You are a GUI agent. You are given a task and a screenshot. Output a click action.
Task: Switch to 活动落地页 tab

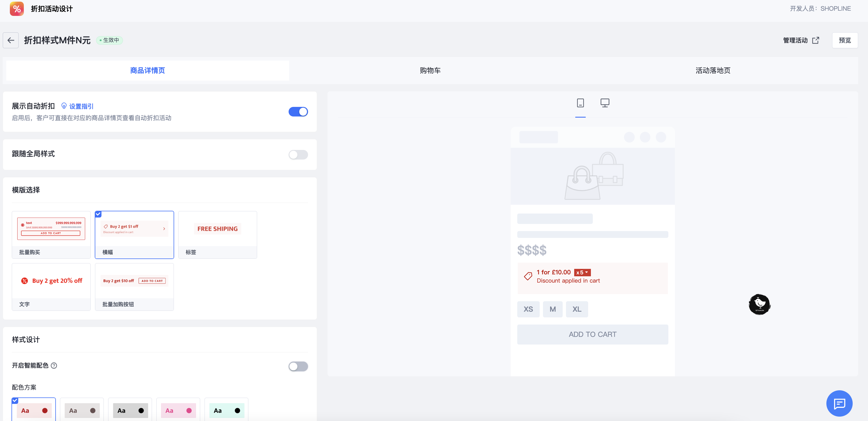(x=713, y=70)
